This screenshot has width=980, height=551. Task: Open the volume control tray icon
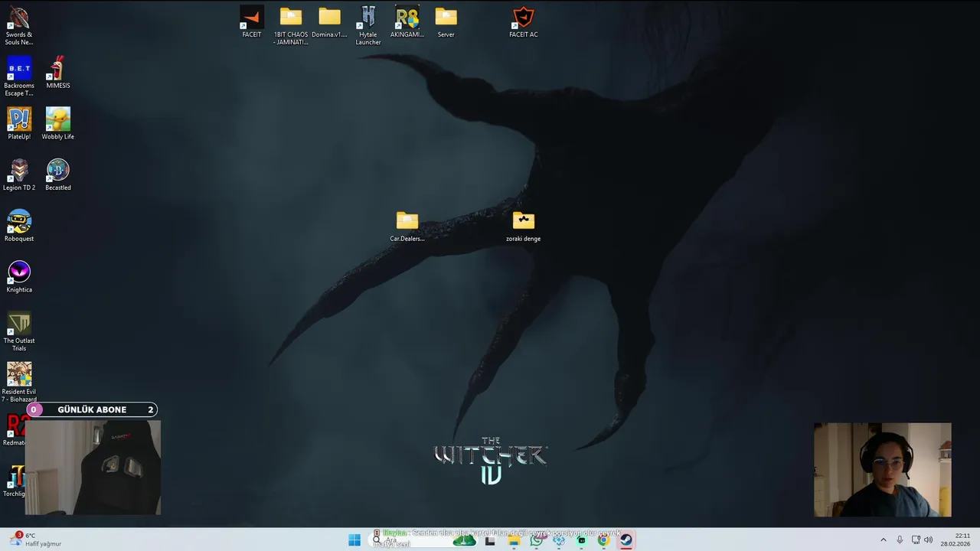pos(929,540)
